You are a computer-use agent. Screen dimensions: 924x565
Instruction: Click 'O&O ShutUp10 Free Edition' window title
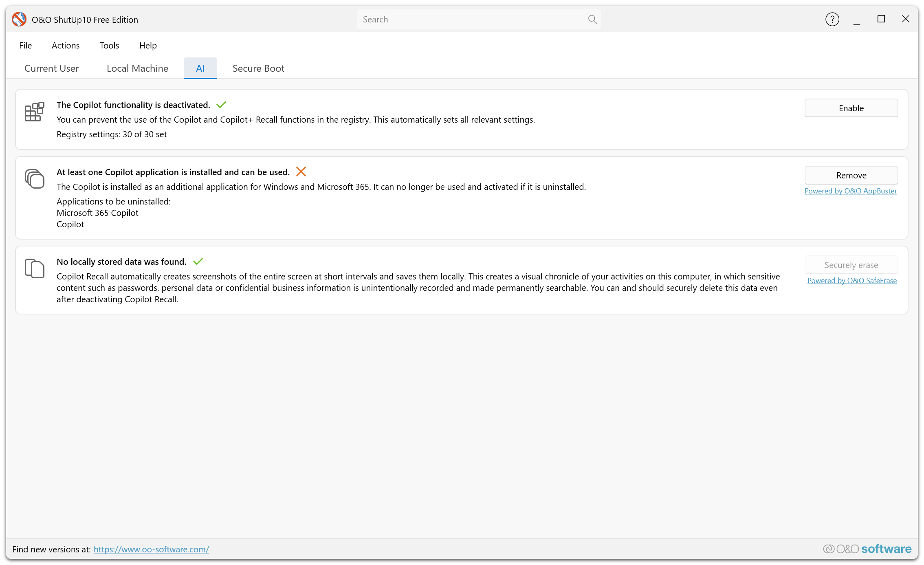85,20
